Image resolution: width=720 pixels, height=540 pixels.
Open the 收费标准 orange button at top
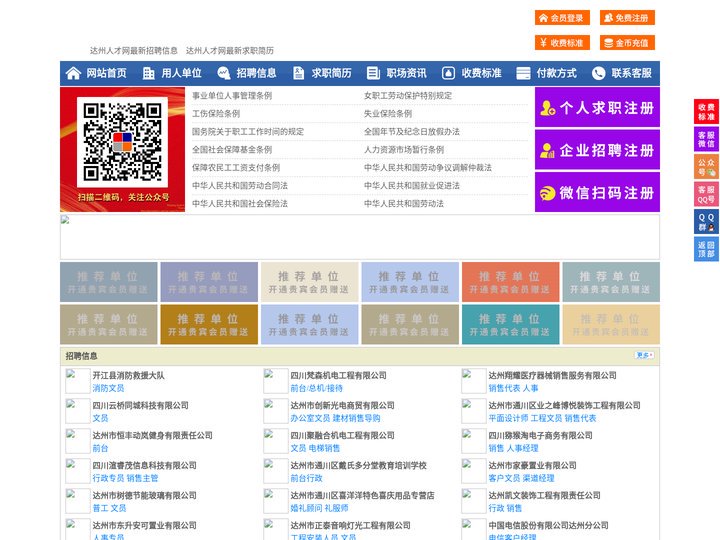(x=562, y=43)
